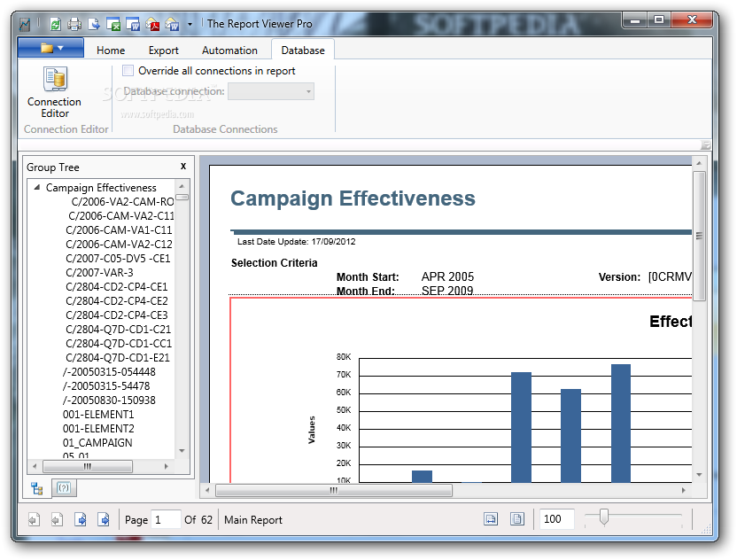Click the email as PDF icon

click(152, 24)
